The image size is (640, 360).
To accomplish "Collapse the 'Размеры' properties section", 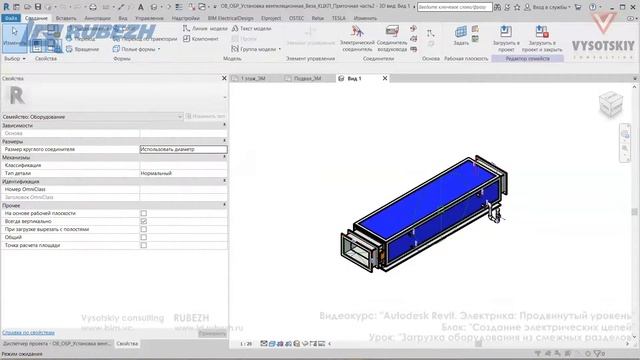I will (x=224, y=141).
